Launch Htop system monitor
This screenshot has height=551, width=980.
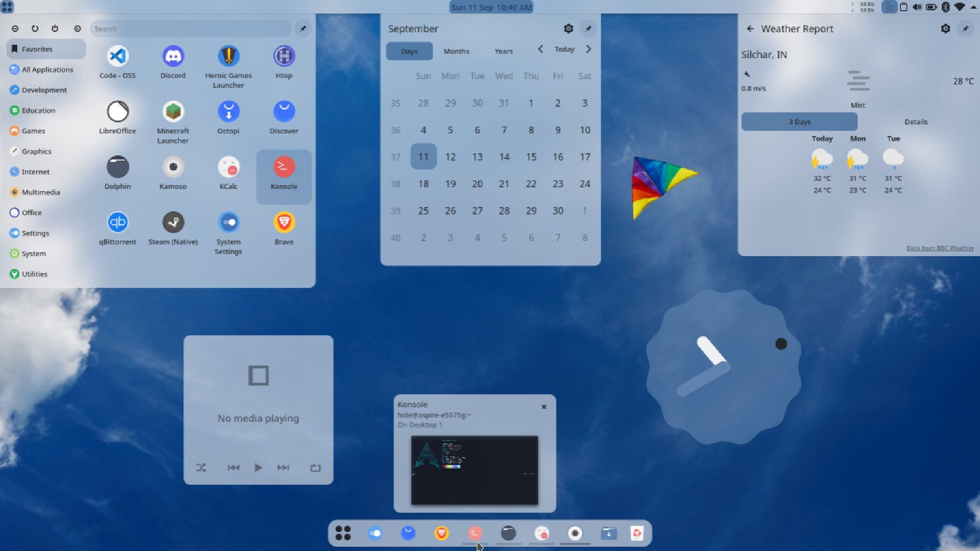(x=284, y=55)
